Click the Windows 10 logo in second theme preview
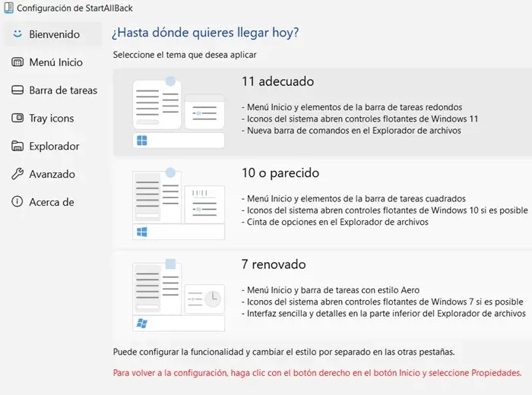 click(x=142, y=232)
